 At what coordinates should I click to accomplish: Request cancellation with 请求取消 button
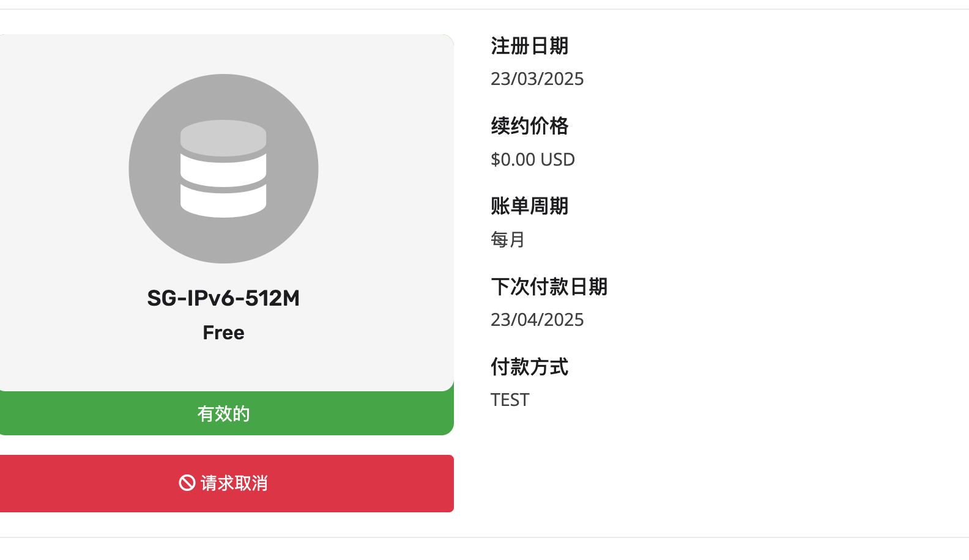click(x=223, y=484)
